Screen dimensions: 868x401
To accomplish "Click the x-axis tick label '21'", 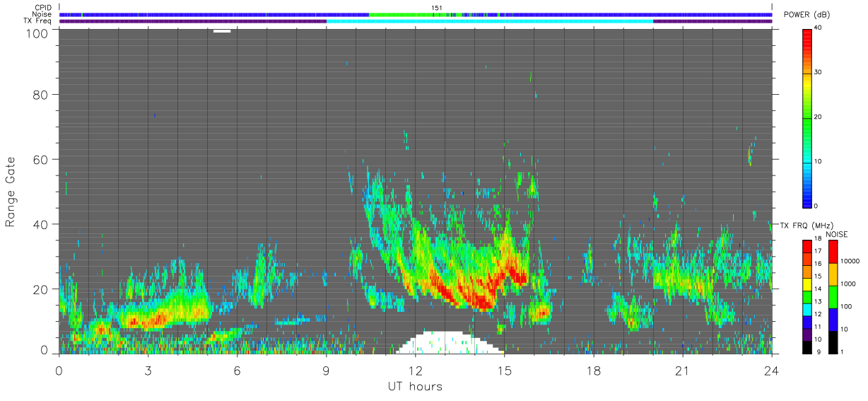I will 682,371.
